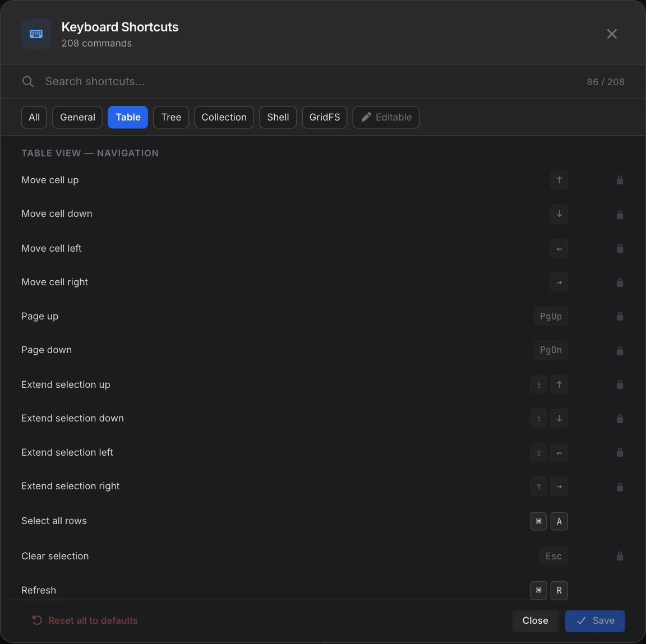Click the Close button

[535, 621]
